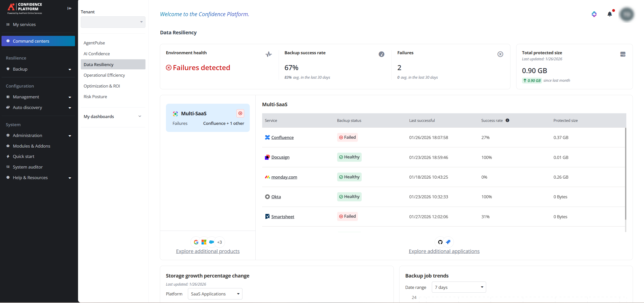The image size is (644, 303).
Task: Click the Docusign service icon
Action: click(x=267, y=157)
